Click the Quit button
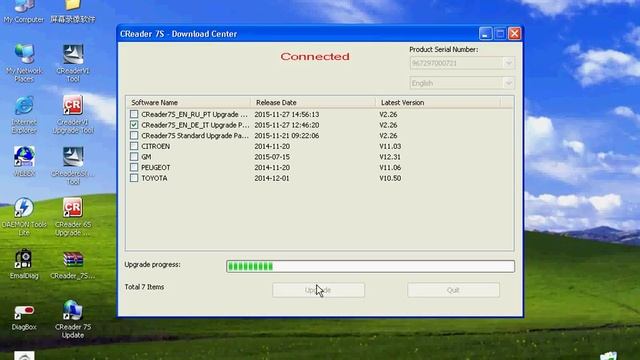Screen dimensions: 640x360 point(453,290)
